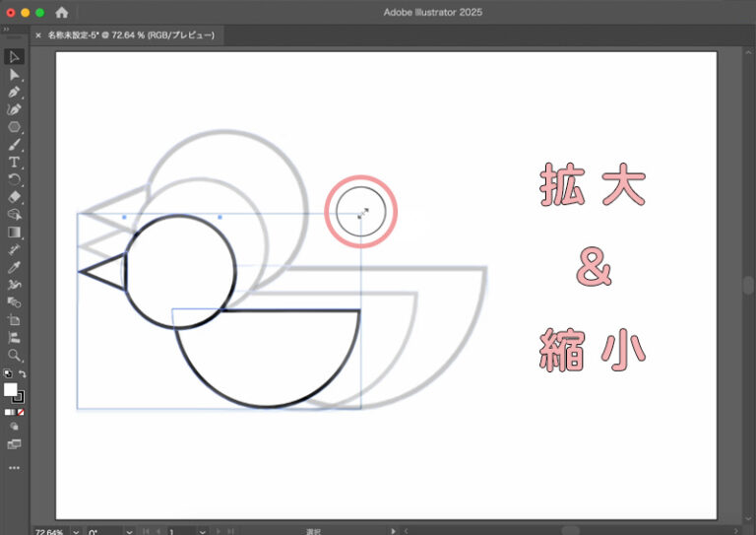
Task: Choose the Type tool
Action: click(15, 162)
